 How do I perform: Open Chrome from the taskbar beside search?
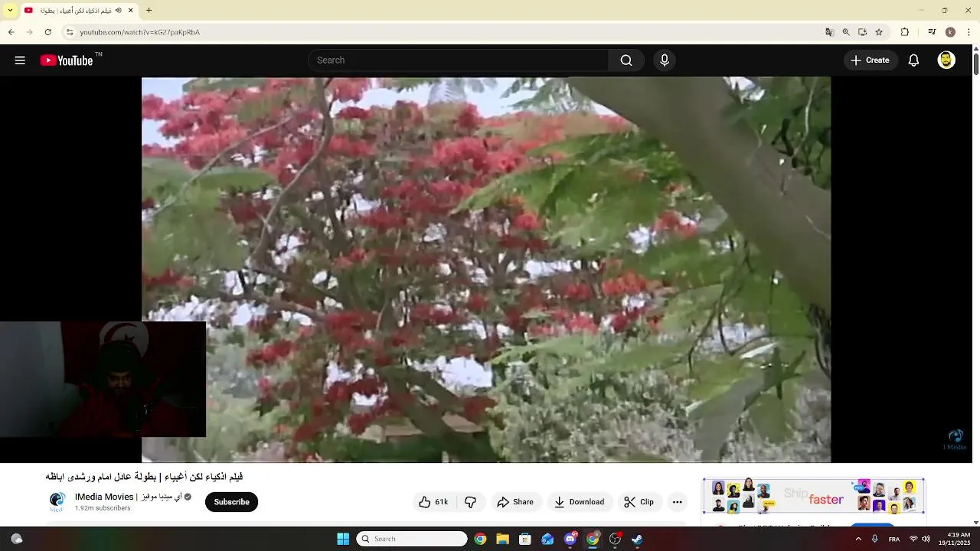point(480,539)
